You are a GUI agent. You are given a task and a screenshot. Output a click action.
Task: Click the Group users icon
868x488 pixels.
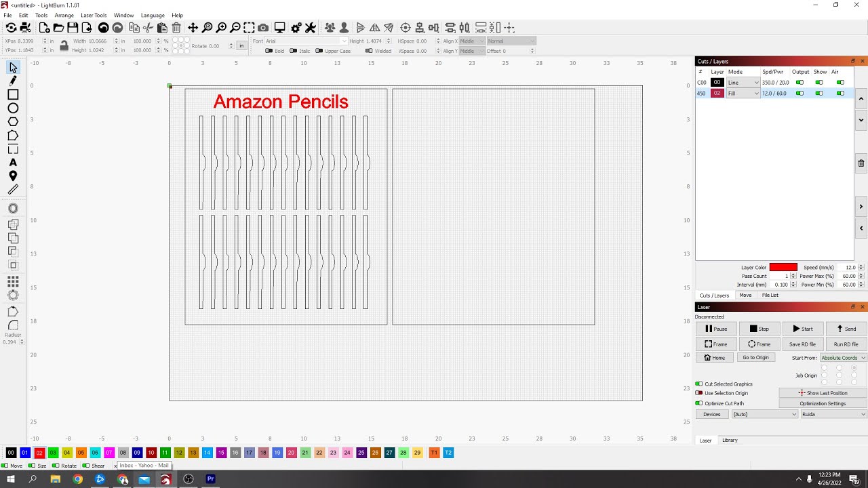330,28
